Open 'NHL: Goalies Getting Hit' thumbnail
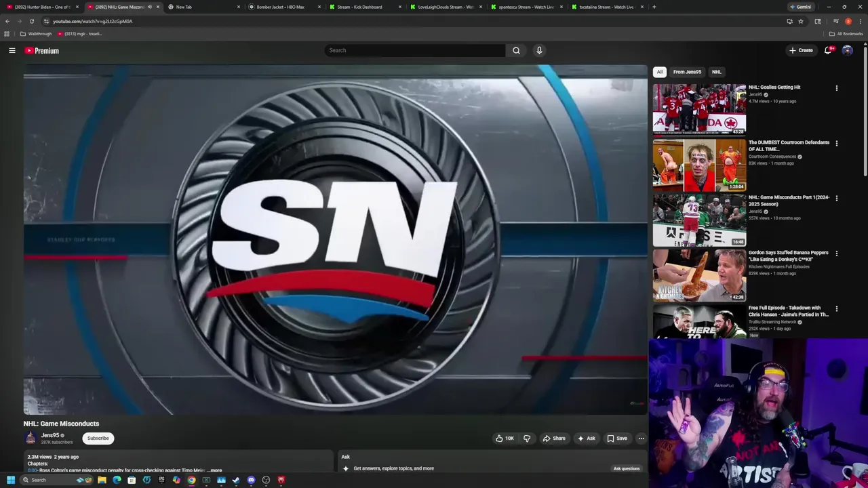868x488 pixels. (699, 109)
